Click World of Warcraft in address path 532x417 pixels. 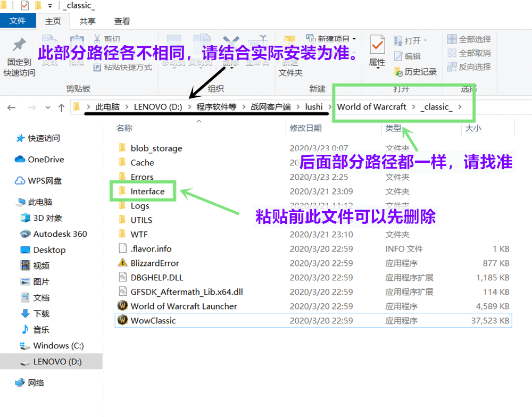point(371,107)
